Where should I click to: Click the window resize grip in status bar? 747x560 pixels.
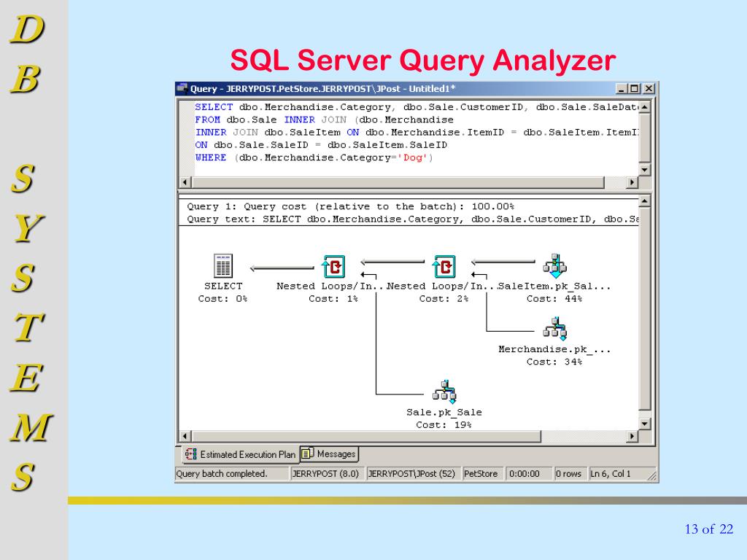[x=651, y=475]
